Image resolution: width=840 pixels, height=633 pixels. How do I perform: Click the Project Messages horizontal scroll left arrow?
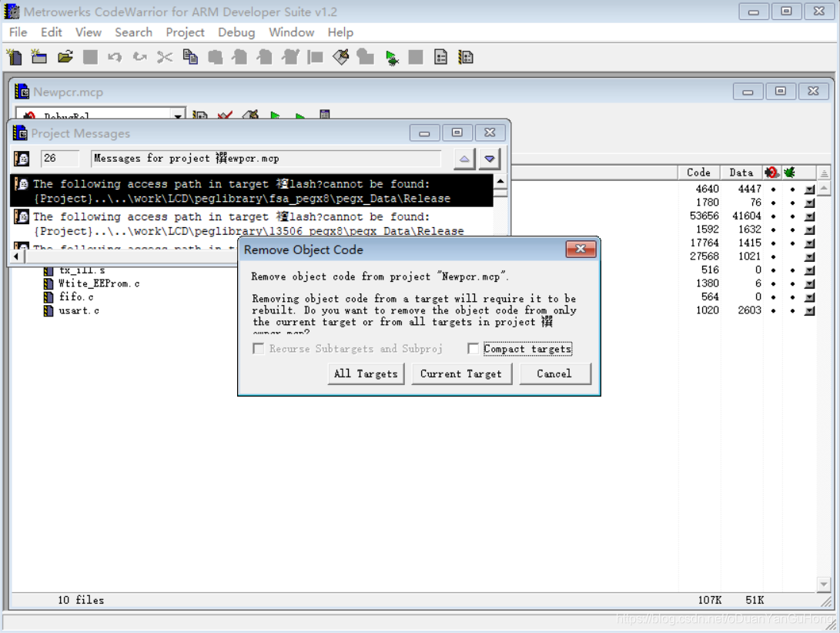(16, 256)
